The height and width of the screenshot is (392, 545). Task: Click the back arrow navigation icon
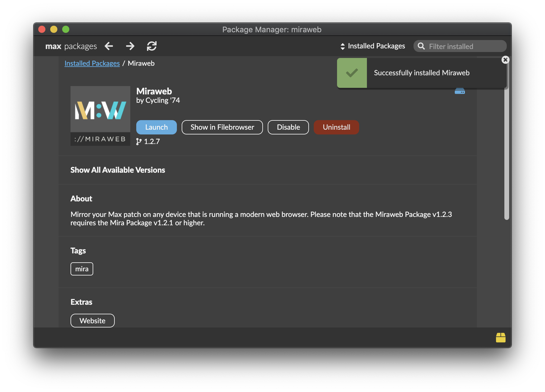pyautogui.click(x=109, y=46)
